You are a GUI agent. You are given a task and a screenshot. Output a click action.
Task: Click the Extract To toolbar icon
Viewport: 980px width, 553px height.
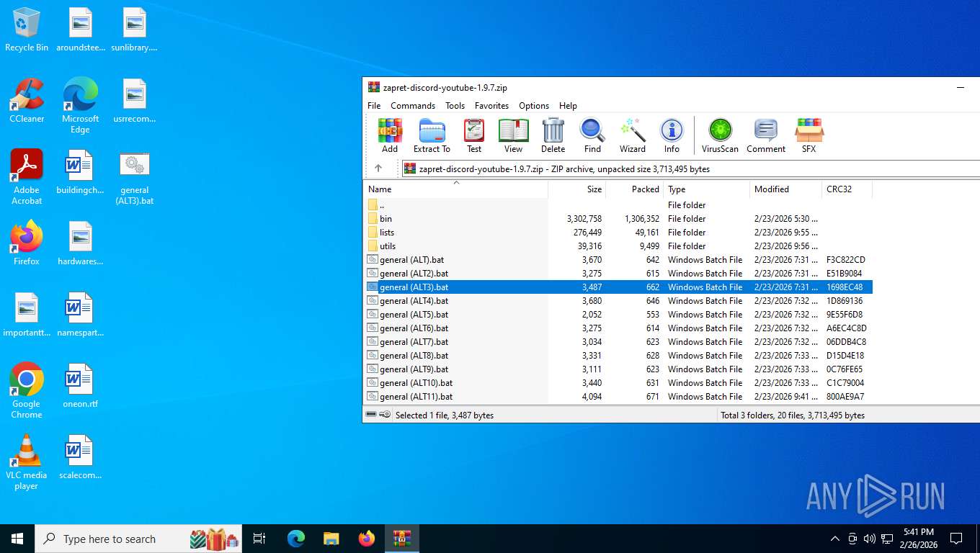pos(432,135)
